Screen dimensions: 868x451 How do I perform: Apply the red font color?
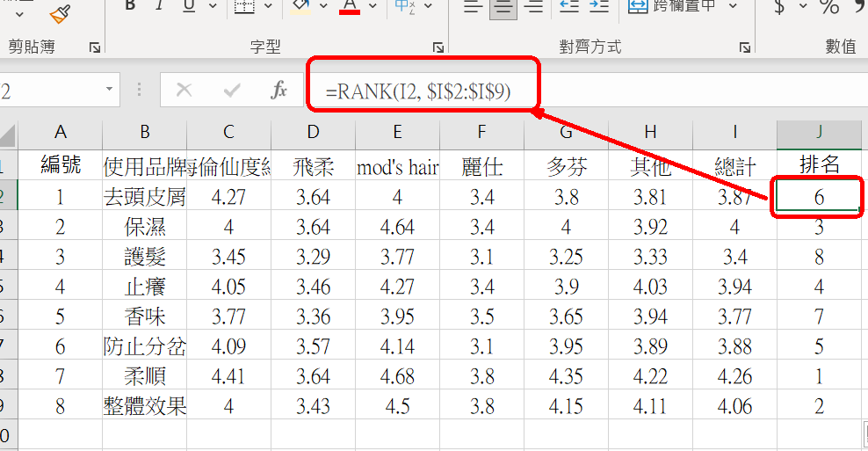tap(350, 7)
